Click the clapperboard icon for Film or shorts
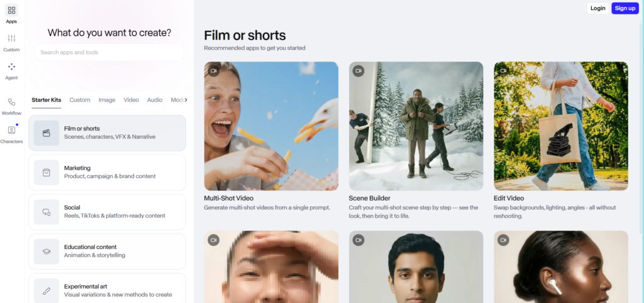The width and height of the screenshot is (644, 303). (x=47, y=133)
